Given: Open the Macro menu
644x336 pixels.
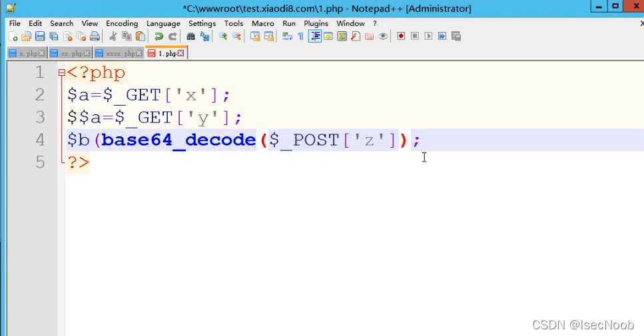Looking at the screenshot, I should click(263, 23).
